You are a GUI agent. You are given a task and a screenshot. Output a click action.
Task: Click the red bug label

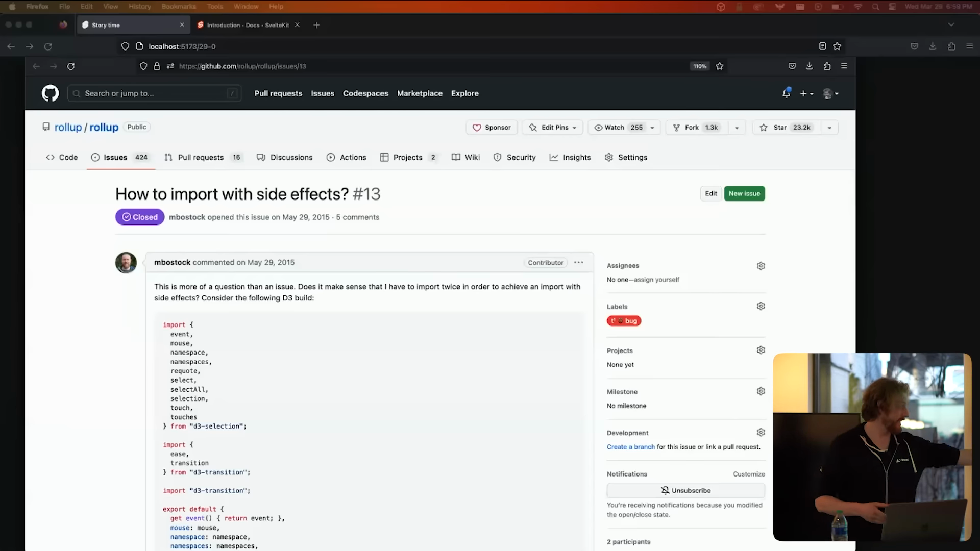click(624, 321)
